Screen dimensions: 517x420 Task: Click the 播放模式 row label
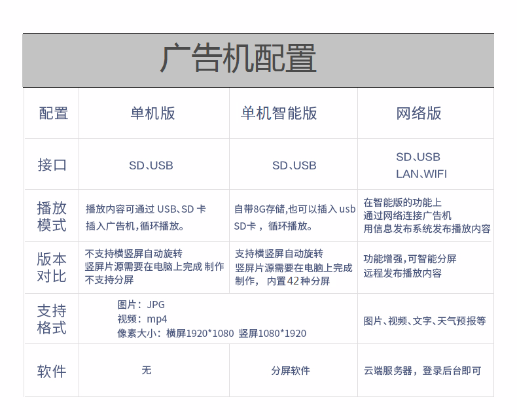(x=52, y=217)
